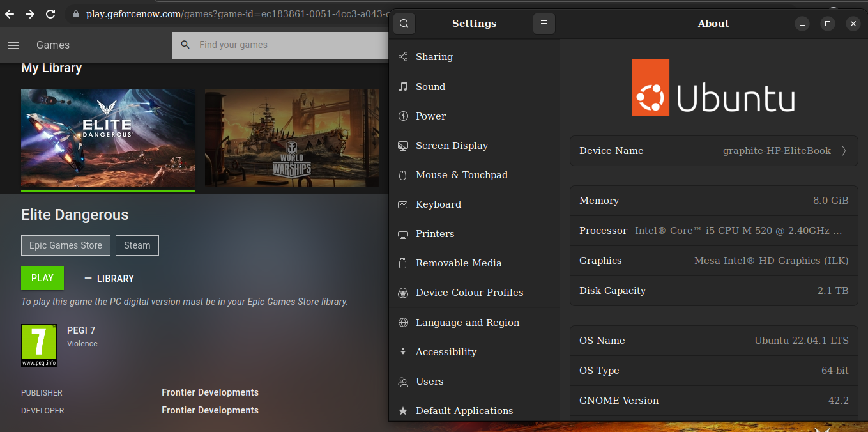The width and height of the screenshot is (868, 432).
Task: Open the GeForce NOW hamburger menu
Action: [x=13, y=45]
